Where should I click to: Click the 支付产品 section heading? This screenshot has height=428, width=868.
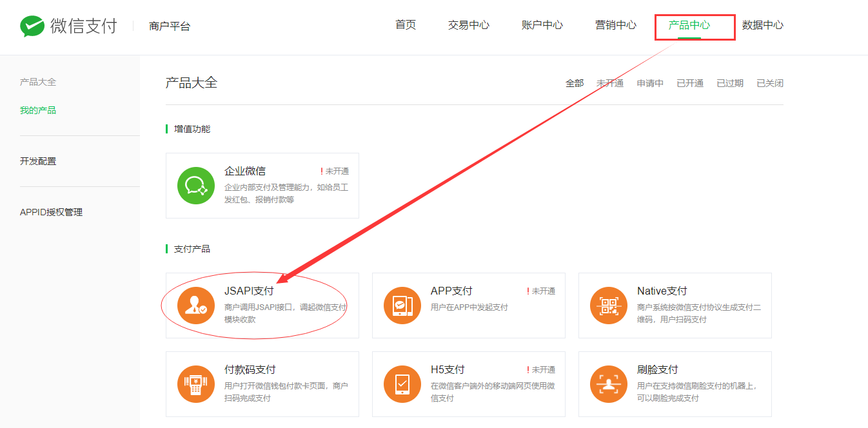(x=192, y=249)
